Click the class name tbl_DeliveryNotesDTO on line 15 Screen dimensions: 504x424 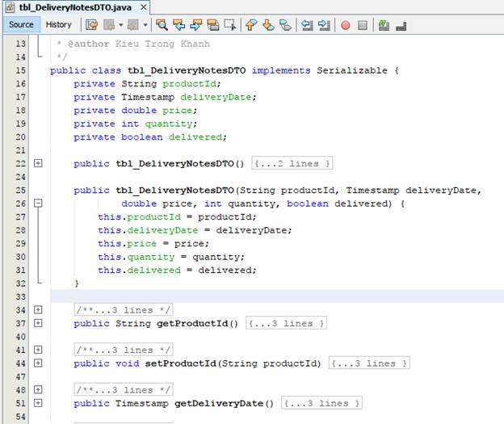point(187,70)
